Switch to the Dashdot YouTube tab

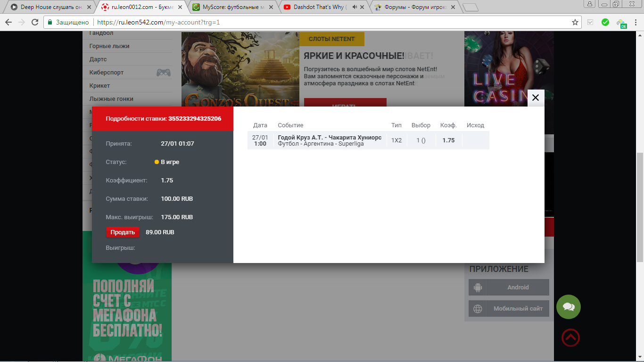[x=324, y=7]
